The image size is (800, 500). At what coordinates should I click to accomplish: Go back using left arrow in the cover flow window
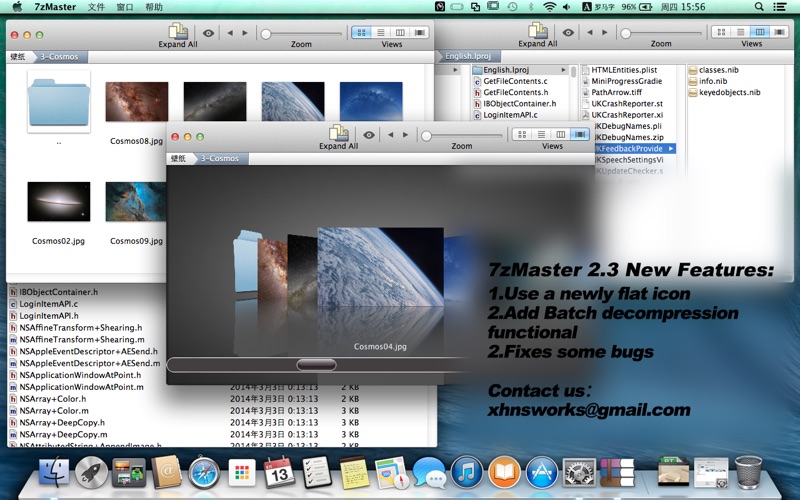(390, 135)
